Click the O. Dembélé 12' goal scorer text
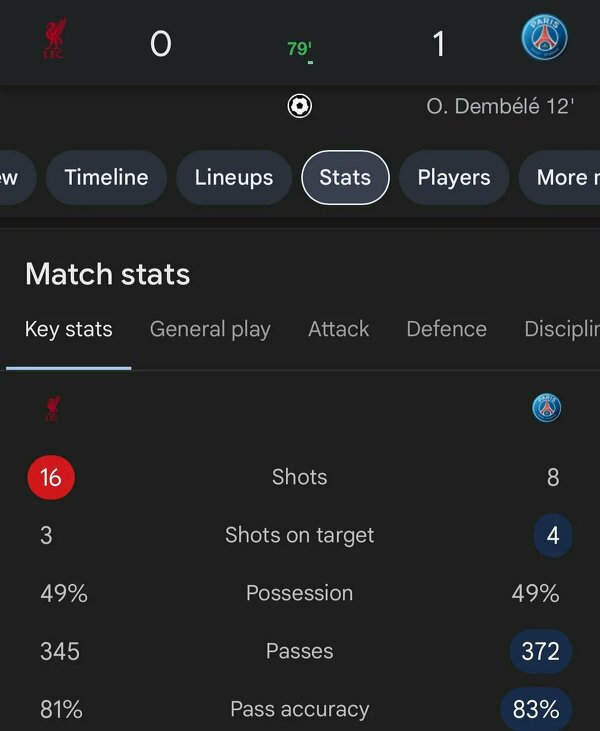 500,106
